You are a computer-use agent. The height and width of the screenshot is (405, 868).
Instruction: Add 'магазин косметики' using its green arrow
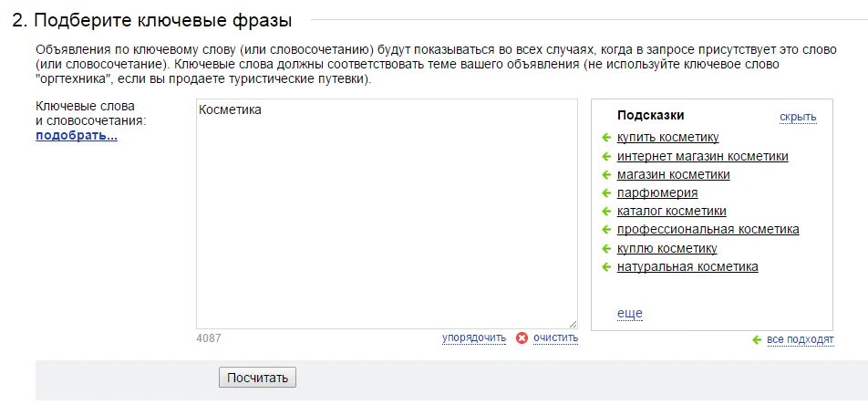[x=605, y=174]
